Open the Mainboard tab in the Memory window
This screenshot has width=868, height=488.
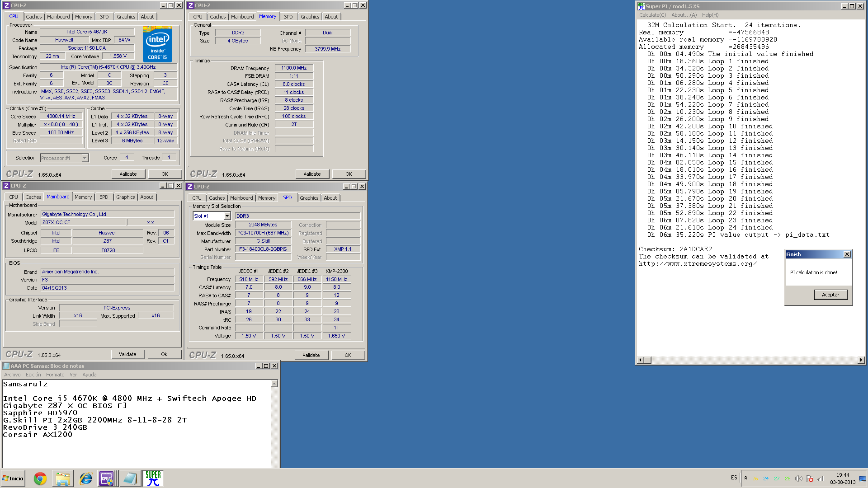[x=242, y=17]
